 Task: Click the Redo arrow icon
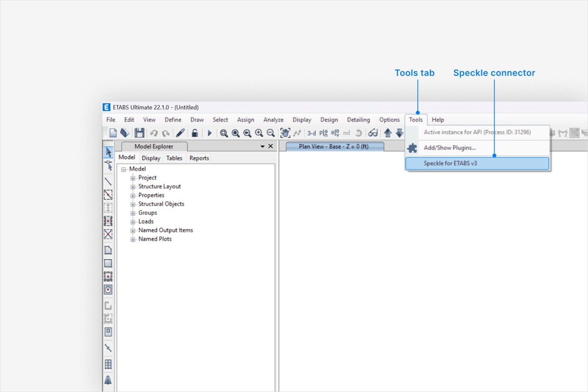pyautogui.click(x=166, y=133)
